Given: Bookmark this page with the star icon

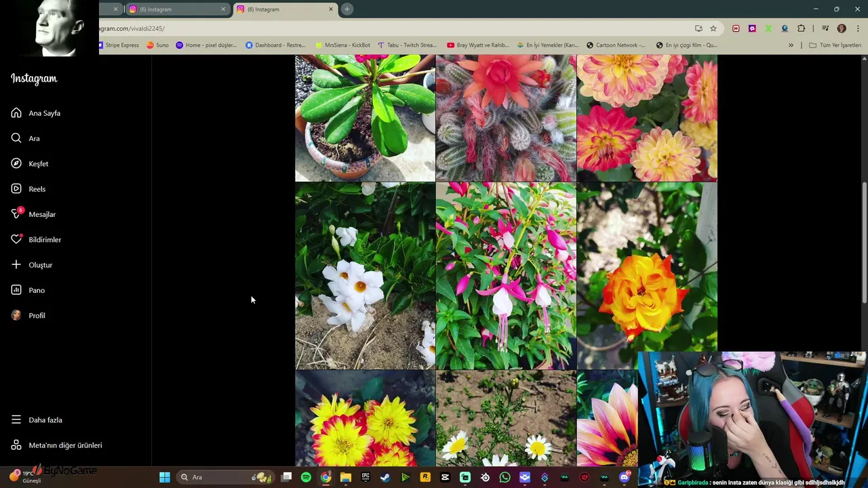Looking at the screenshot, I should coord(713,28).
